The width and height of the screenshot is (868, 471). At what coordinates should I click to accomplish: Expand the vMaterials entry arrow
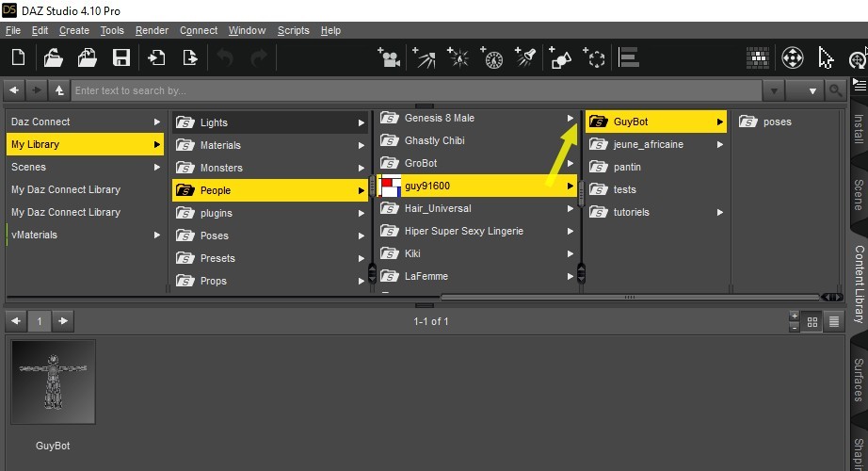157,235
